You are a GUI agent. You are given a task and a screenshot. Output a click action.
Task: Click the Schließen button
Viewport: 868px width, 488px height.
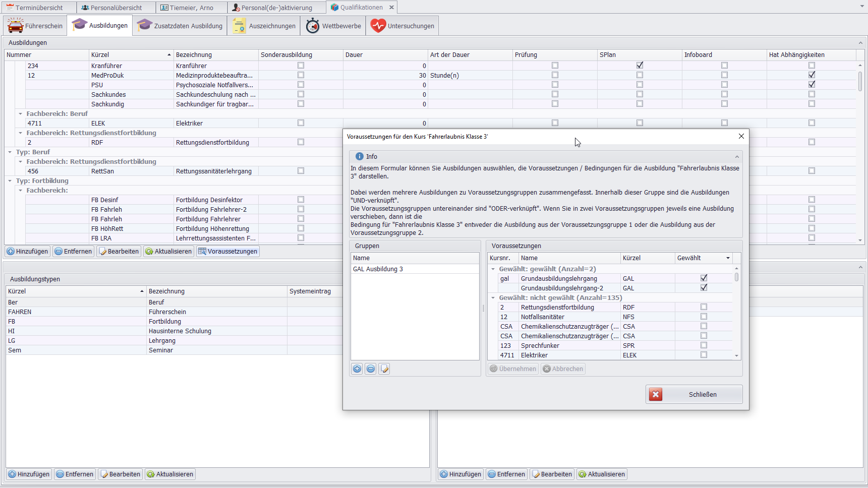[x=694, y=394]
